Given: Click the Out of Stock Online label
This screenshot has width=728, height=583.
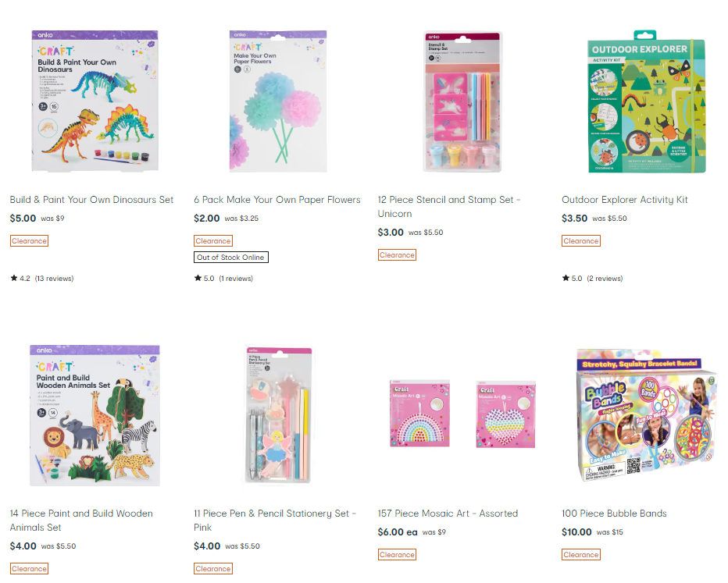Looking at the screenshot, I should [x=230, y=257].
